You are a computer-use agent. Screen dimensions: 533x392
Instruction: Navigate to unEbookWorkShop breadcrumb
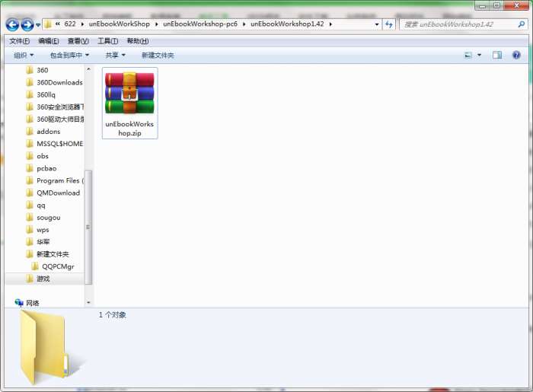pos(120,24)
